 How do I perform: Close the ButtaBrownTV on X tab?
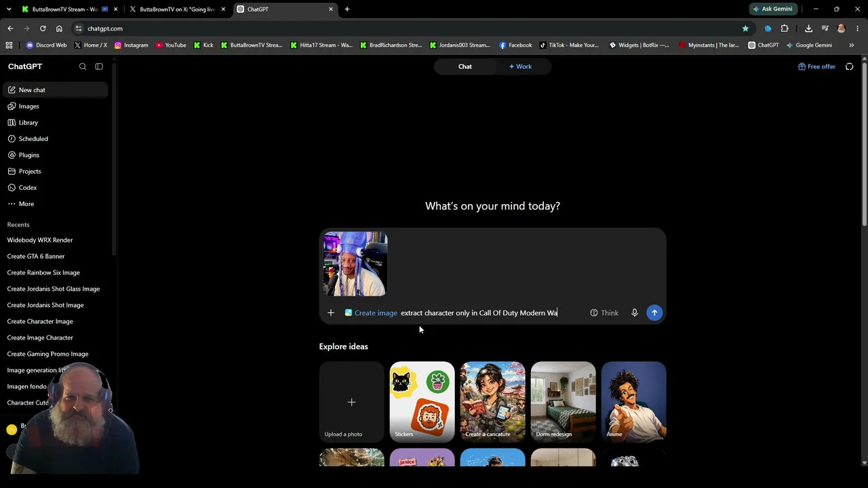223,9
